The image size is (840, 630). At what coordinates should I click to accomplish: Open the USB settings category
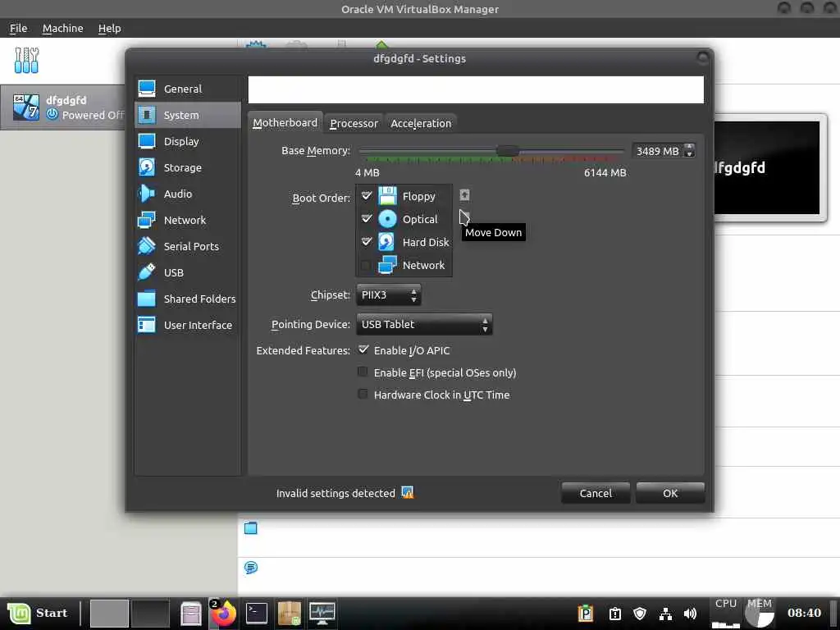pos(188,272)
